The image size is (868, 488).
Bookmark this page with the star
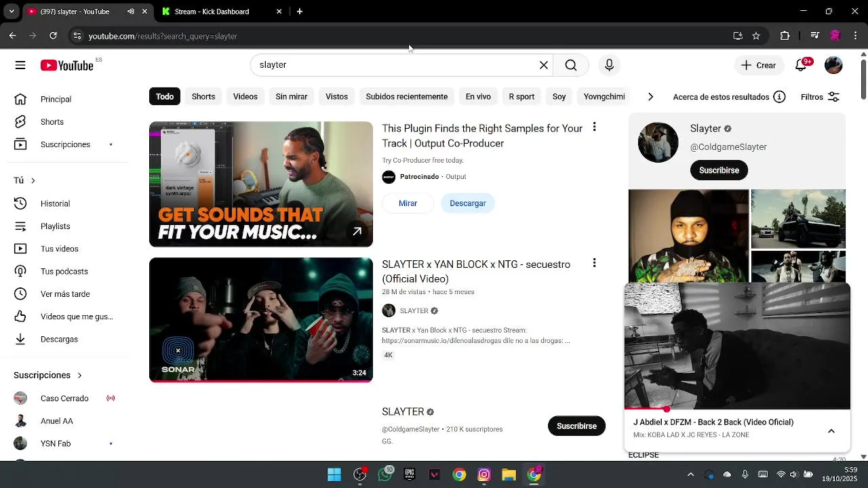point(756,36)
